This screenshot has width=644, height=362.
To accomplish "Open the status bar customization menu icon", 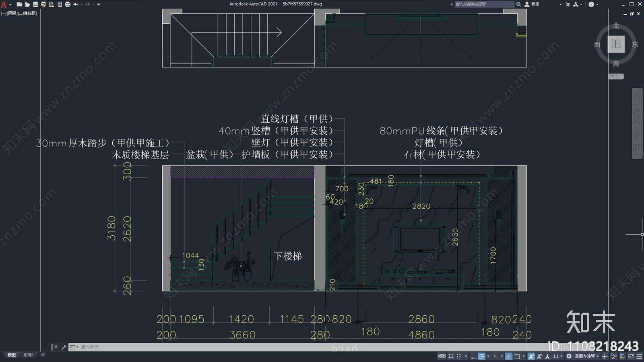I will (639, 356).
